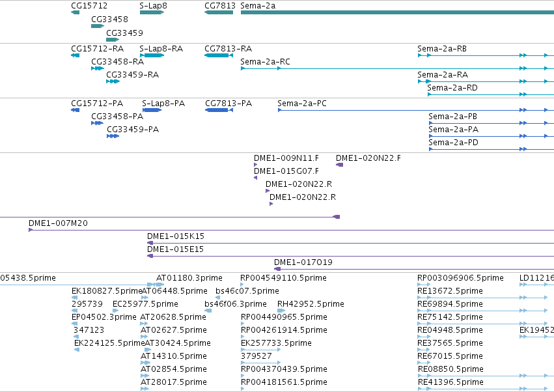Select EST EC25977.5prime

[115, 311]
